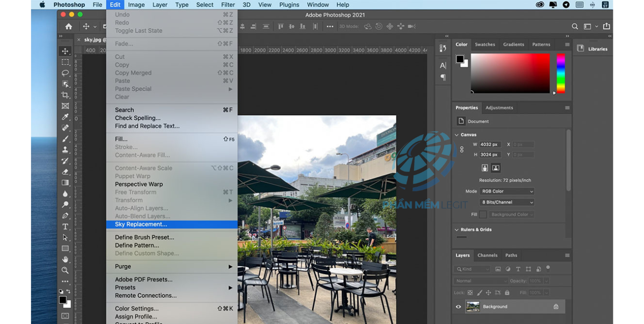This screenshot has height=324, width=644.
Task: Open the Filter menu
Action: (x=228, y=4)
